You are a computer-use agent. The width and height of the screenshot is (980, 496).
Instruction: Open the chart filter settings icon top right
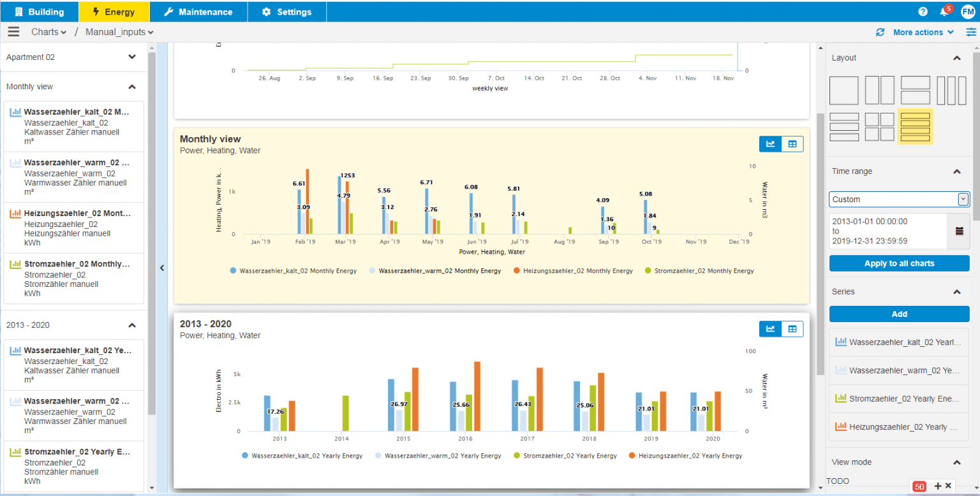[972, 32]
